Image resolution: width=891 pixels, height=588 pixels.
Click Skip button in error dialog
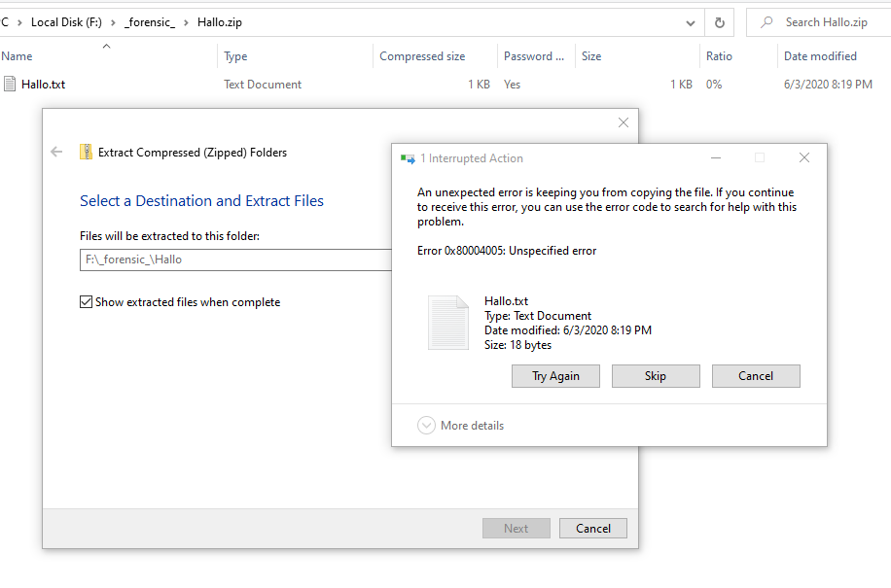tap(656, 376)
